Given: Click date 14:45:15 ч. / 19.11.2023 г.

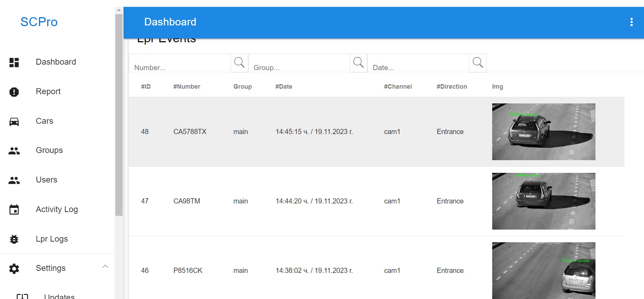Looking at the screenshot, I should pos(314,132).
